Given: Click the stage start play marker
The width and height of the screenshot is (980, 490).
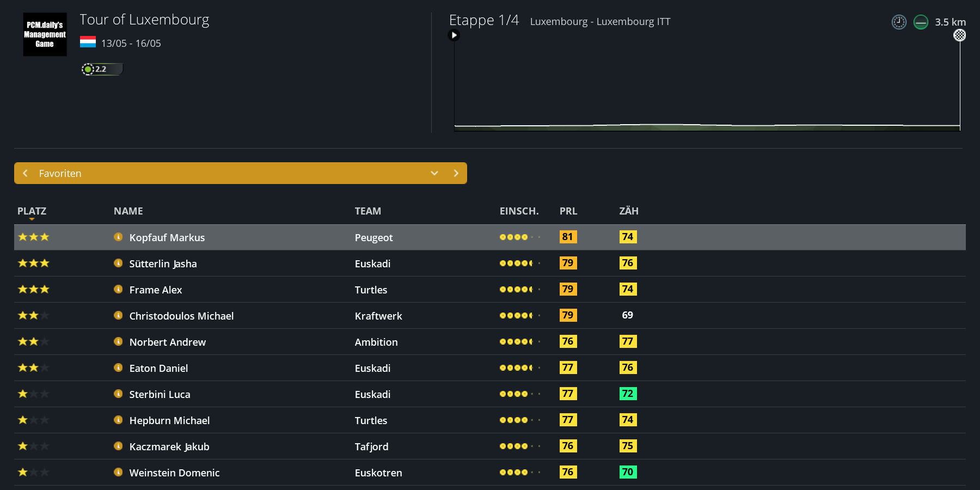Looking at the screenshot, I should (454, 35).
